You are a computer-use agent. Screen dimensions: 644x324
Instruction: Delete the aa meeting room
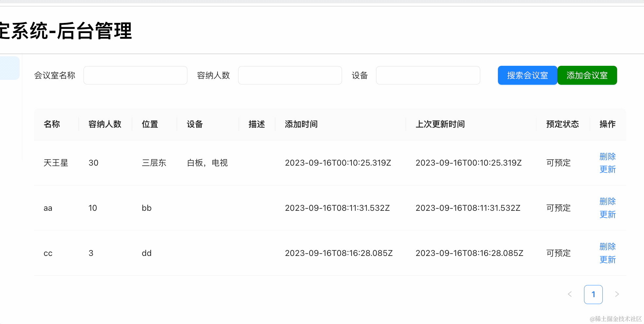(607, 201)
